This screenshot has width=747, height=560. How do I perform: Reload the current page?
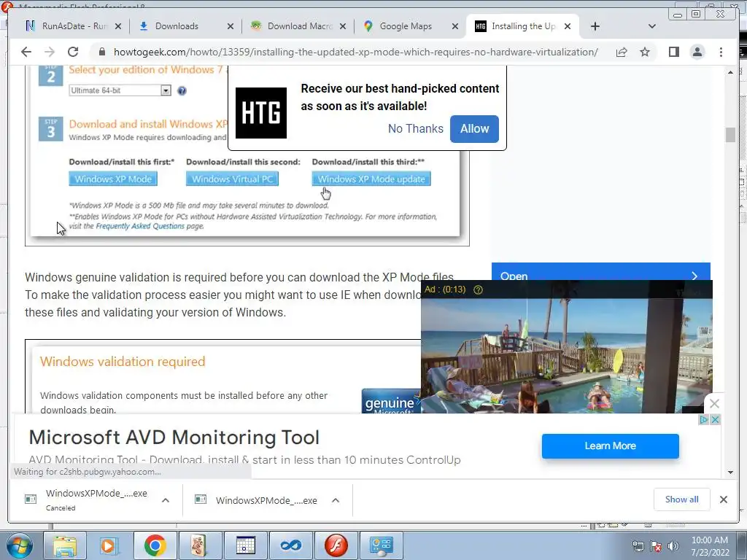click(x=73, y=52)
